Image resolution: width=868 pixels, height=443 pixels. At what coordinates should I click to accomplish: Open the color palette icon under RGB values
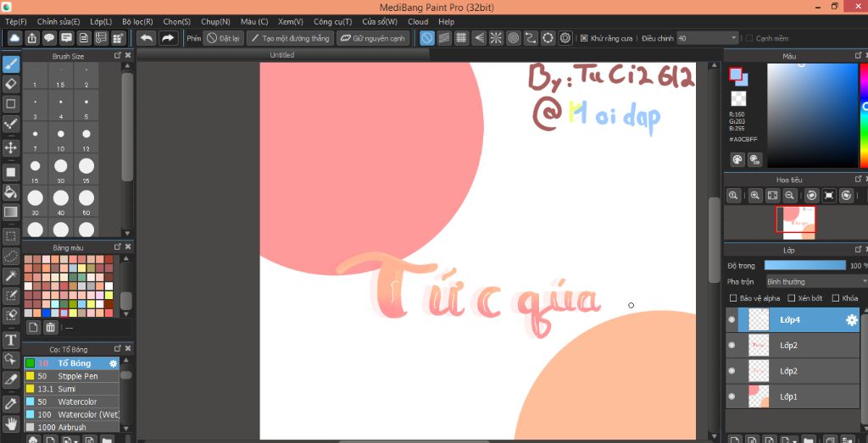click(x=737, y=160)
